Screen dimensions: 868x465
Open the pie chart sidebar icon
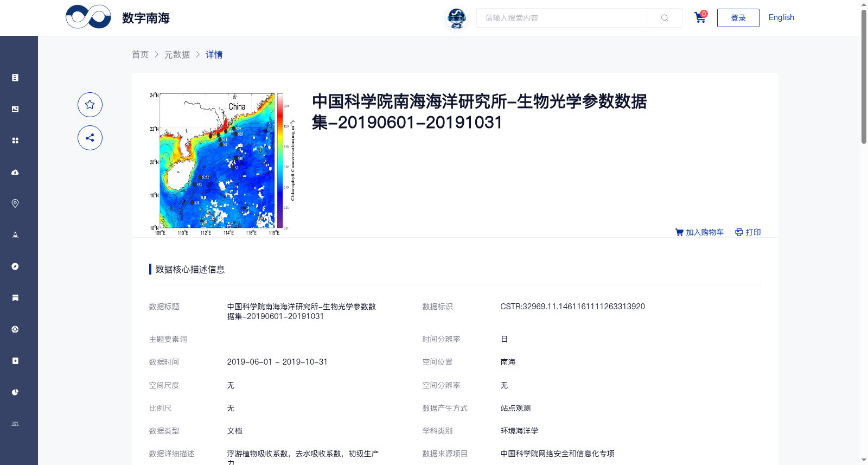pyautogui.click(x=15, y=392)
